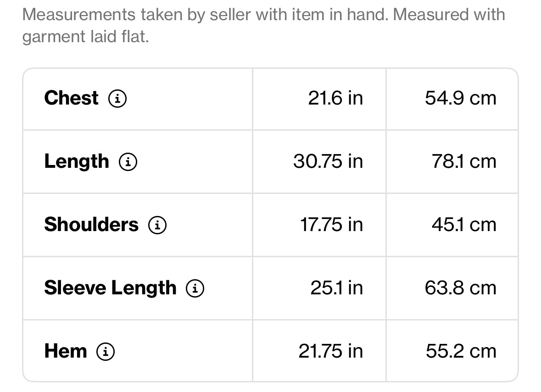Open the Length measurement info icon
Image resolution: width=541 pixels, height=392 pixels.
coord(128,162)
